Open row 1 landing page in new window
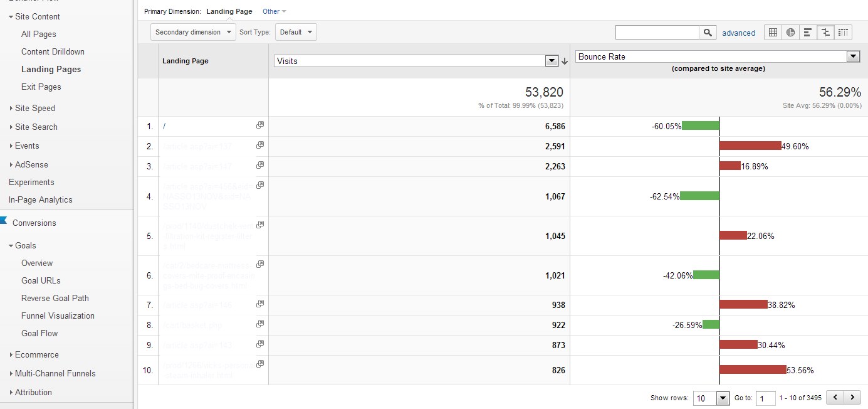This screenshot has width=868, height=409. [260, 125]
